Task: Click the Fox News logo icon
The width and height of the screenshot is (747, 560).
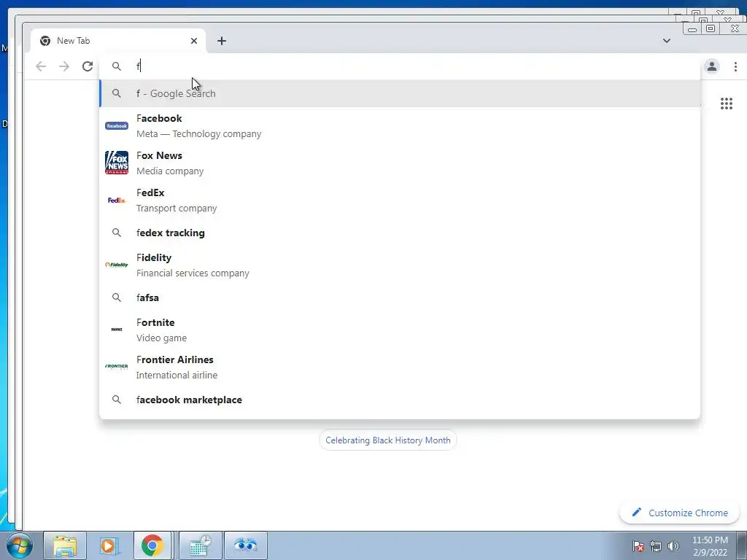Action: click(117, 163)
